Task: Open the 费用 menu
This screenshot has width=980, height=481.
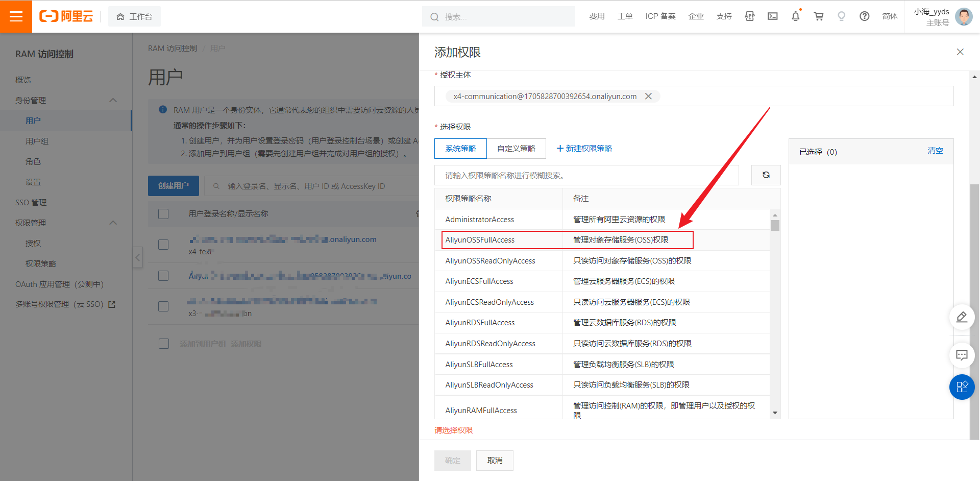Action: pos(597,16)
